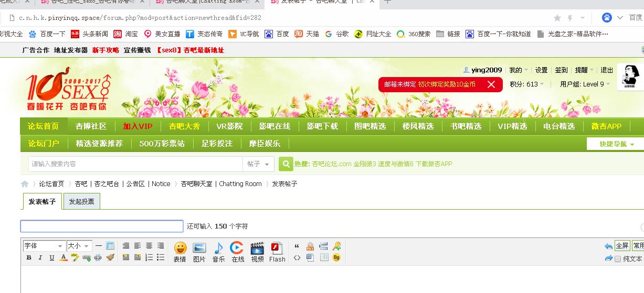This screenshot has height=293, width=644.
Task: Click the center align icon
Action: (x=149, y=246)
